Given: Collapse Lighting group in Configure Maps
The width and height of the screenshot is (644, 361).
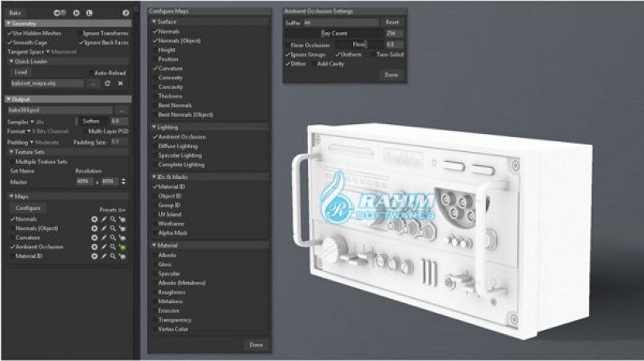Looking at the screenshot, I should 154,127.
